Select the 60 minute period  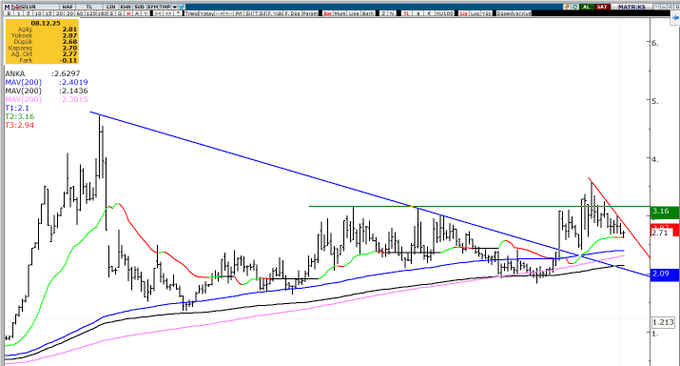80,13
